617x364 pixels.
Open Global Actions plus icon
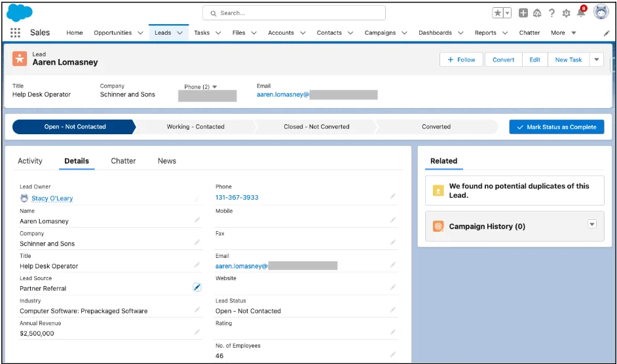tap(523, 13)
